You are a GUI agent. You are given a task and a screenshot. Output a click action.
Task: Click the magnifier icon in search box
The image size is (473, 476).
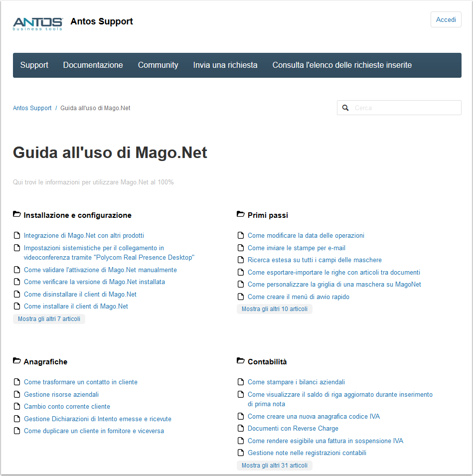click(345, 108)
